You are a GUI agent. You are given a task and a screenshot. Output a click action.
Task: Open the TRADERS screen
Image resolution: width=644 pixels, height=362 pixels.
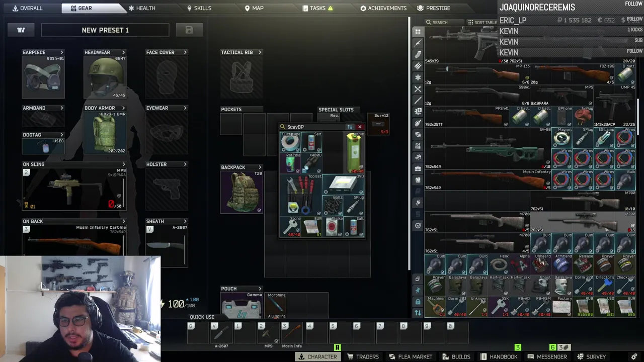[363, 356]
